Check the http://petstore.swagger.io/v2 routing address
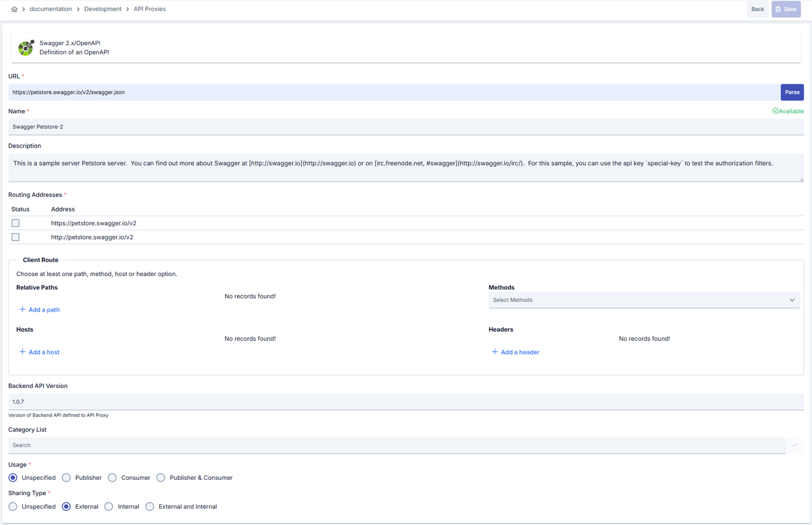The width and height of the screenshot is (812, 525). coord(15,237)
